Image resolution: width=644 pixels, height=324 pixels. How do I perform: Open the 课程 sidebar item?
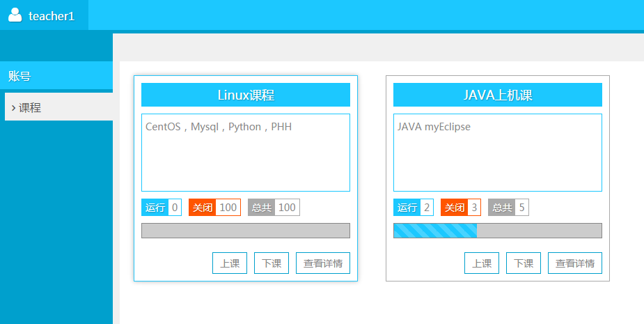(58, 107)
